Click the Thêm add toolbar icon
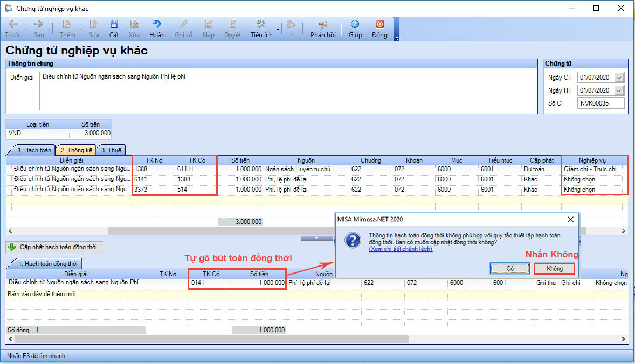 (x=67, y=29)
